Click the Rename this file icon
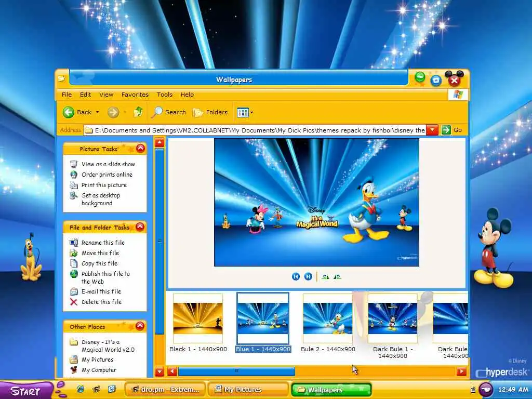Viewport: 532px width, 399px height. (74, 243)
